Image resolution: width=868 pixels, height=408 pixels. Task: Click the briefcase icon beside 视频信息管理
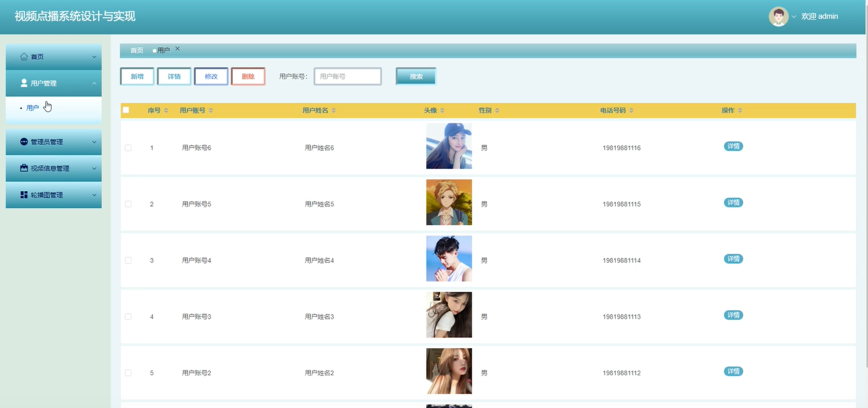tap(24, 168)
